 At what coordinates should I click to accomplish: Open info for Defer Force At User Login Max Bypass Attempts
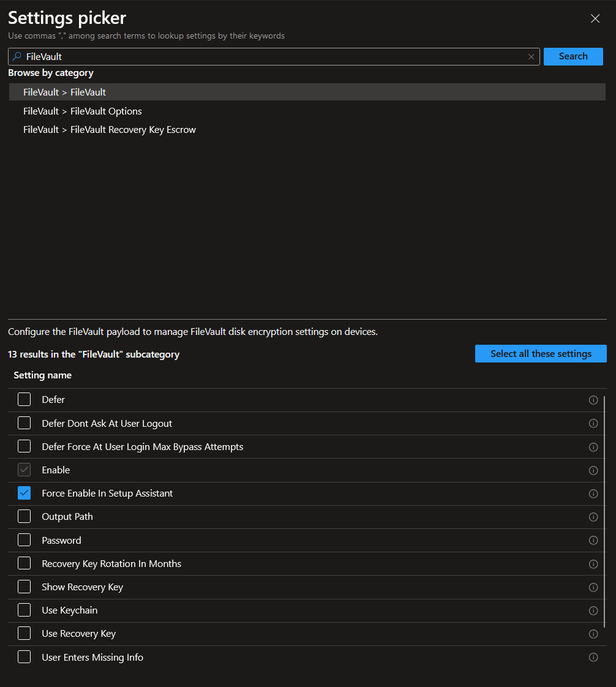[x=593, y=447]
